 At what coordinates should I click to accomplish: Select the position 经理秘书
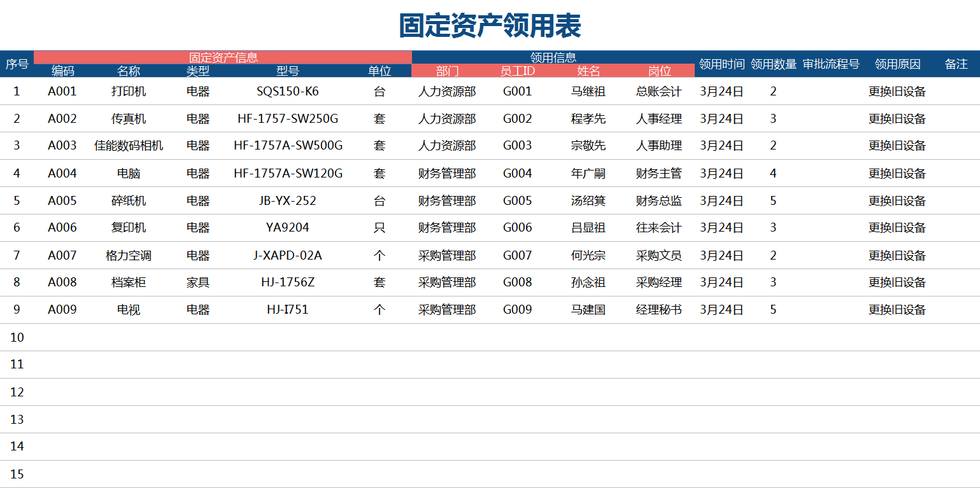[659, 309]
